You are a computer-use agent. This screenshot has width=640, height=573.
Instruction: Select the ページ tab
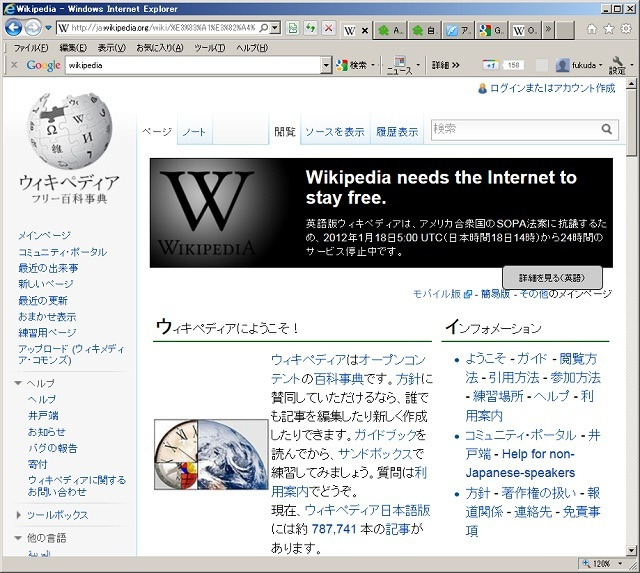[157, 131]
